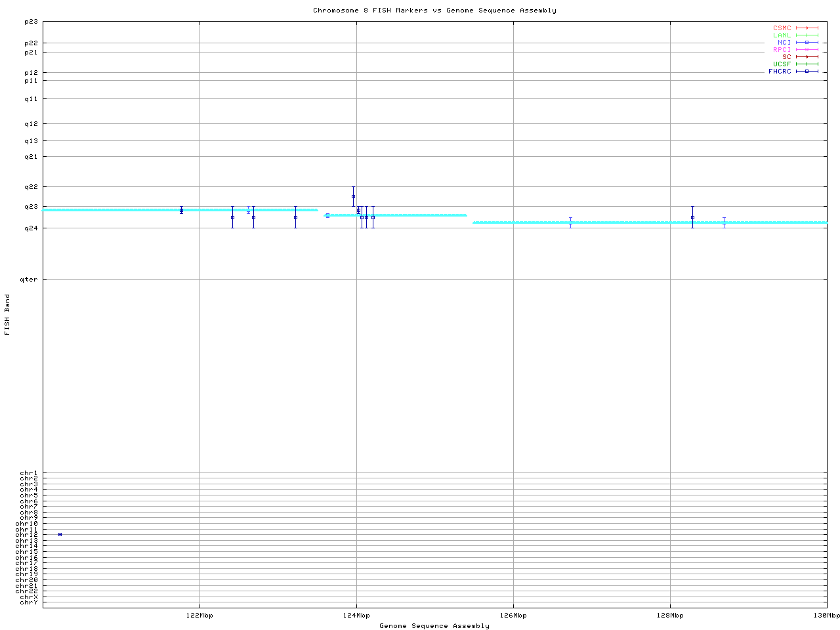
Task: Click the UCSF legend line sample
Action: pos(807,64)
